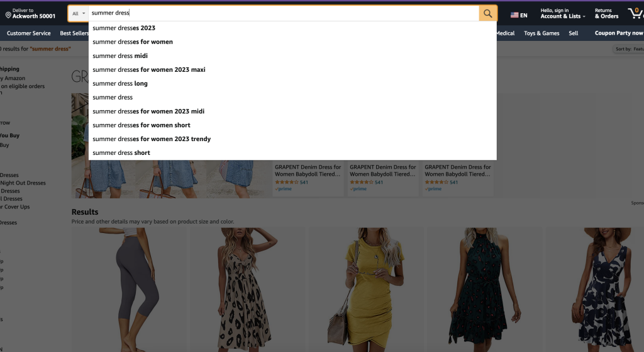Image resolution: width=644 pixels, height=352 pixels.
Task: Open Coupon Party now promotion
Action: click(x=619, y=33)
